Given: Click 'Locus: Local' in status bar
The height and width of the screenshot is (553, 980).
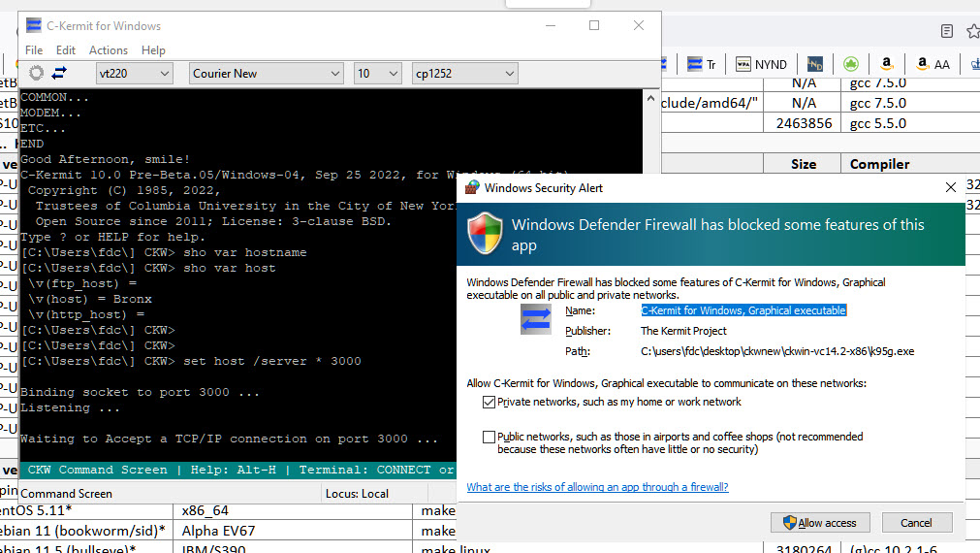Looking at the screenshot, I should [x=357, y=494].
